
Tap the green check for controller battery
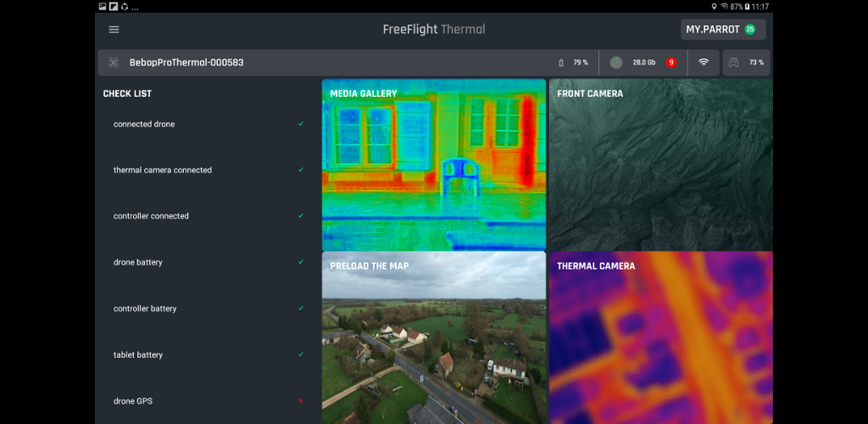(x=301, y=308)
